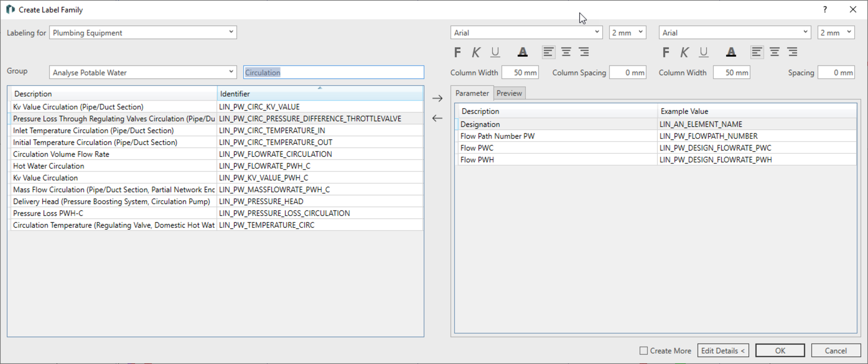
Task: Open the right 2 mm size dropdown
Action: [x=836, y=32]
